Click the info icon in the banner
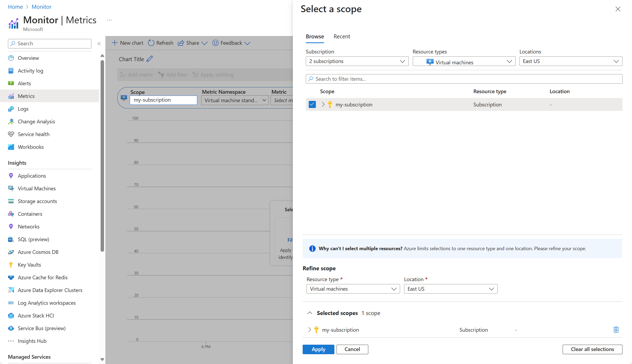 click(312, 249)
